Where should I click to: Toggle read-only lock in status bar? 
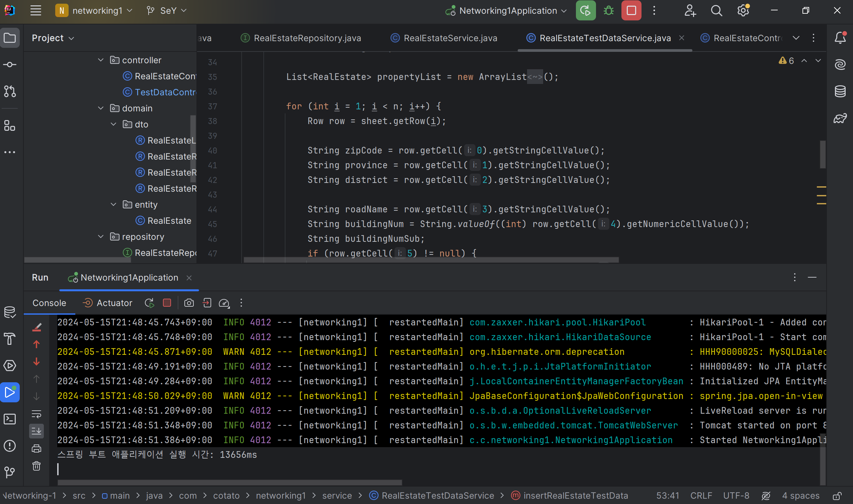(837, 496)
